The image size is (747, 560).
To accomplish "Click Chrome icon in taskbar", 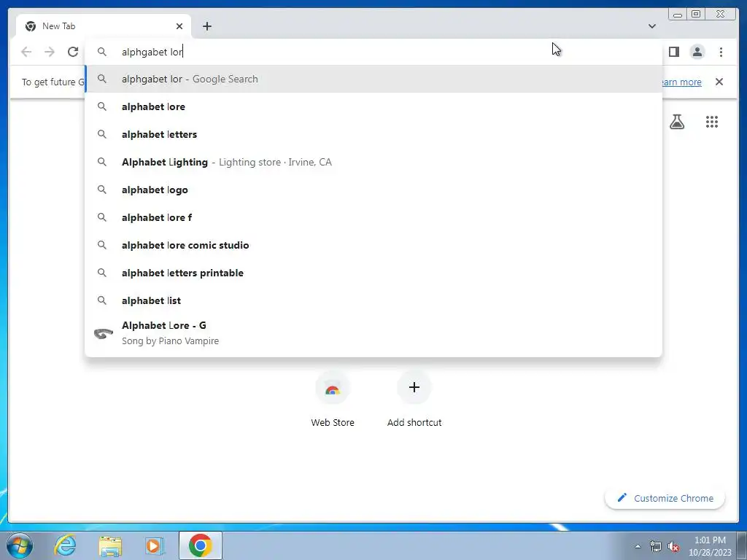I will (x=200, y=545).
